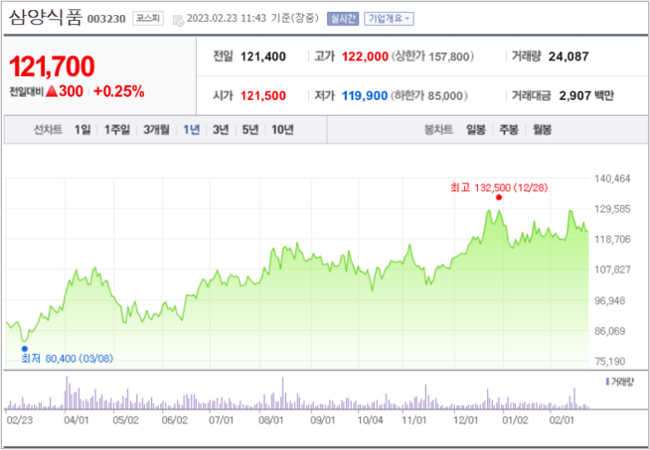Click the 실시간 badge button
This screenshot has height=450, width=650.
(x=343, y=19)
